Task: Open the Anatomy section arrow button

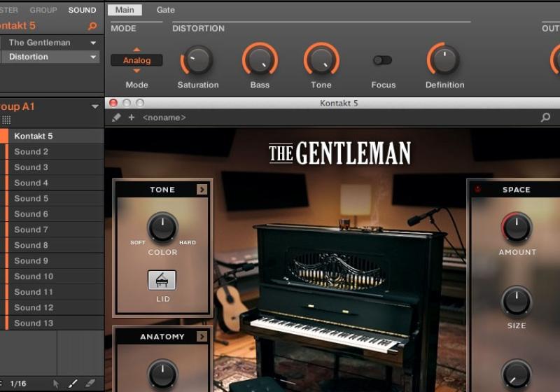Action: (202, 337)
